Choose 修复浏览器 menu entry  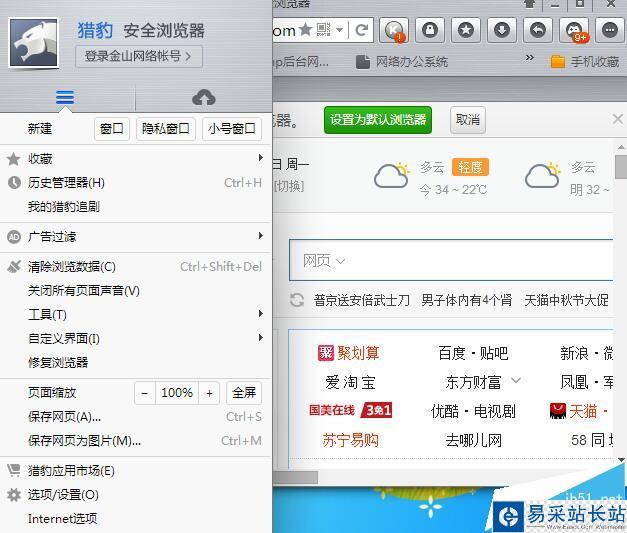pyautogui.click(x=136, y=363)
